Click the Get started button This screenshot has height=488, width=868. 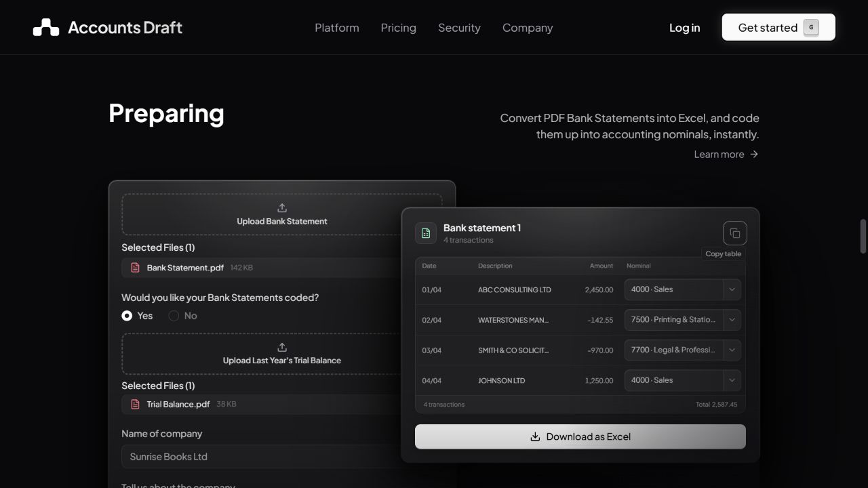click(778, 27)
